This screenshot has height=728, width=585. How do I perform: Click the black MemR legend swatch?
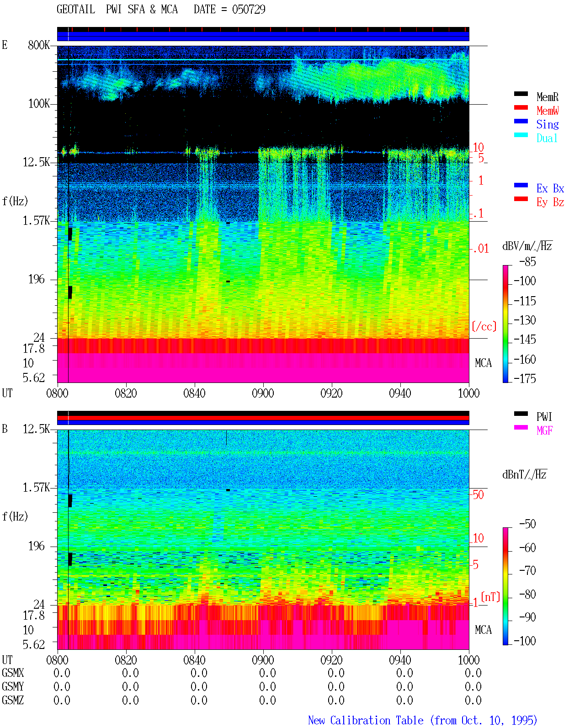(521, 94)
